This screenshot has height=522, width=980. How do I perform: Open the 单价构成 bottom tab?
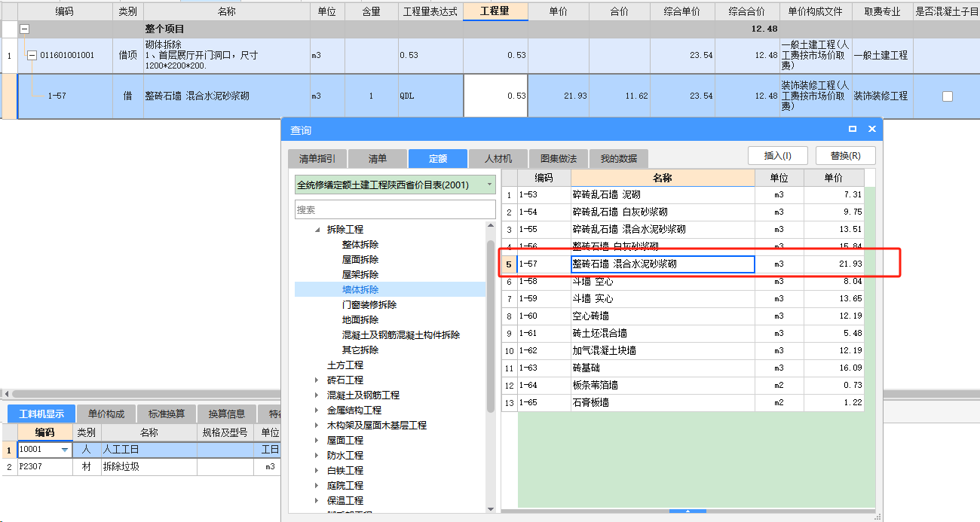point(106,414)
